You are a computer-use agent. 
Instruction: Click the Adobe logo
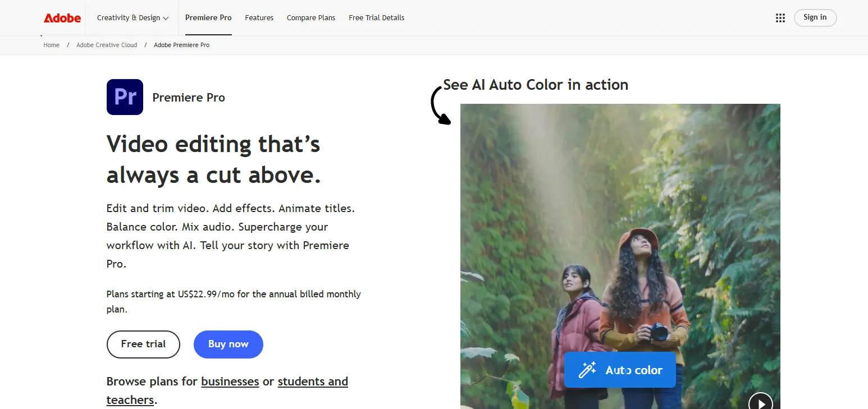[61, 17]
